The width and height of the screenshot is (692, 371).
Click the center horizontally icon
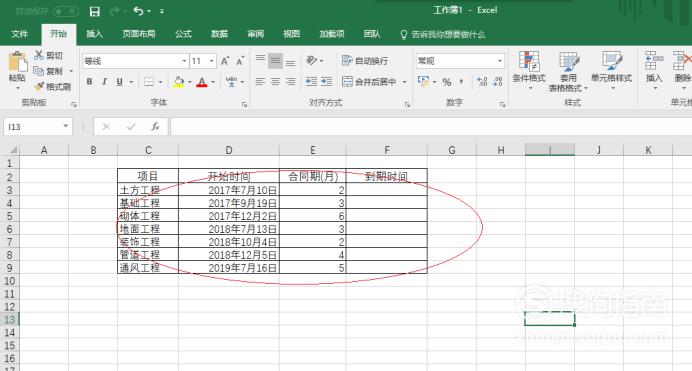coord(275,82)
